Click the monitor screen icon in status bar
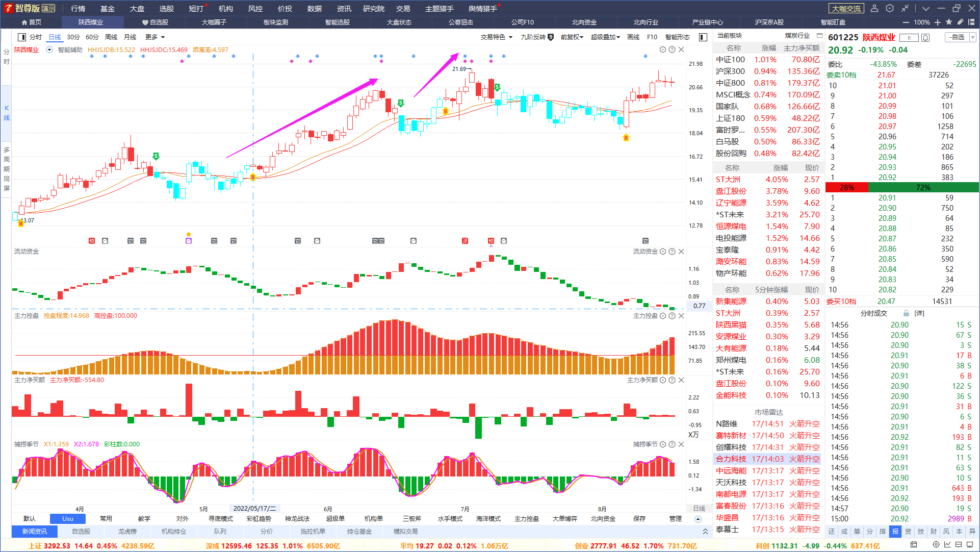This screenshot has height=552, width=980. tap(970, 545)
